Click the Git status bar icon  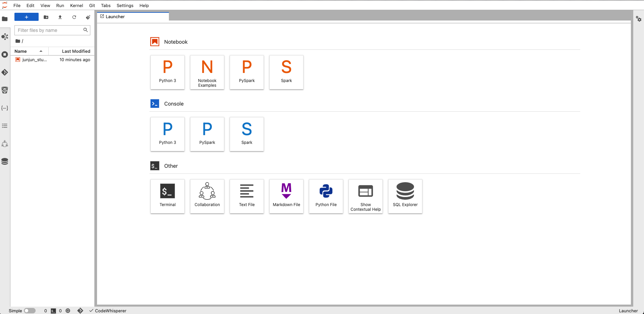pos(80,311)
